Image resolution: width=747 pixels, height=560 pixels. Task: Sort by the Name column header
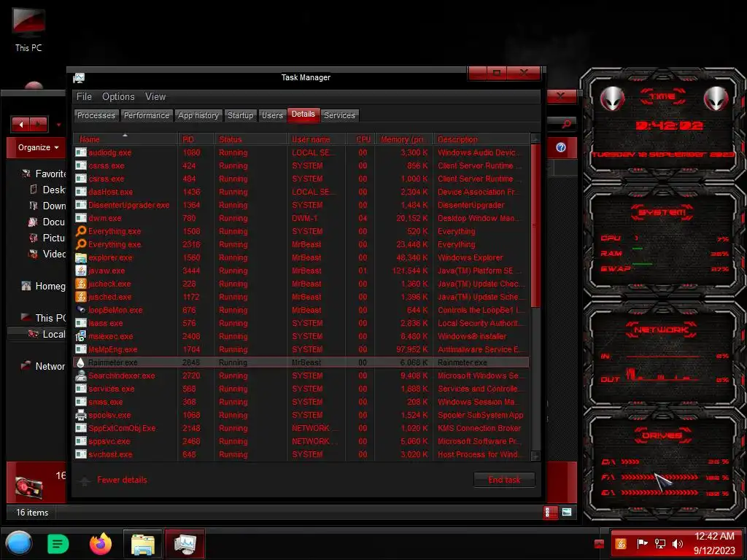125,139
